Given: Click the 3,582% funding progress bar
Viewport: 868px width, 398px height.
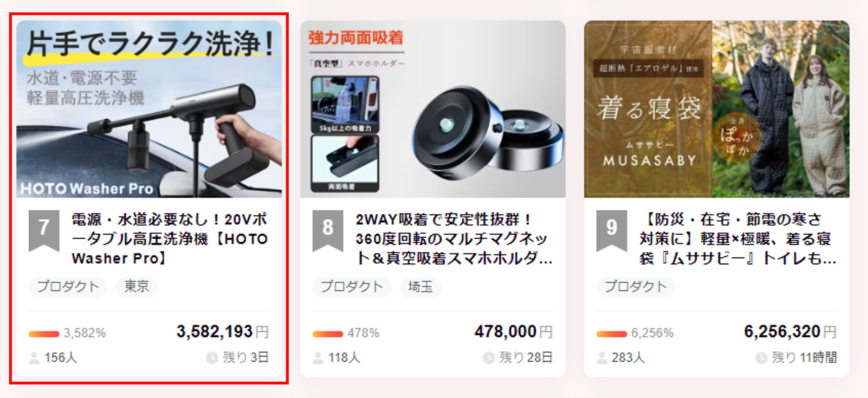Looking at the screenshot, I should pyautogui.click(x=44, y=334).
